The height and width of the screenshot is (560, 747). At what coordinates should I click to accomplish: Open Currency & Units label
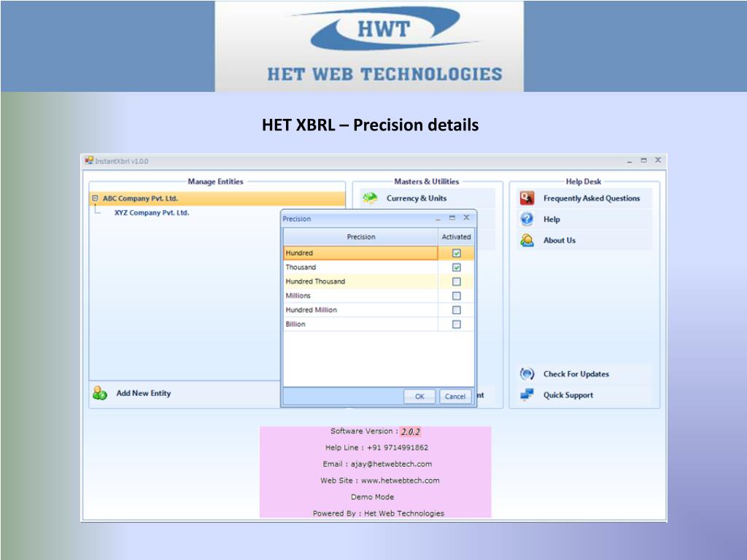pyautogui.click(x=417, y=198)
